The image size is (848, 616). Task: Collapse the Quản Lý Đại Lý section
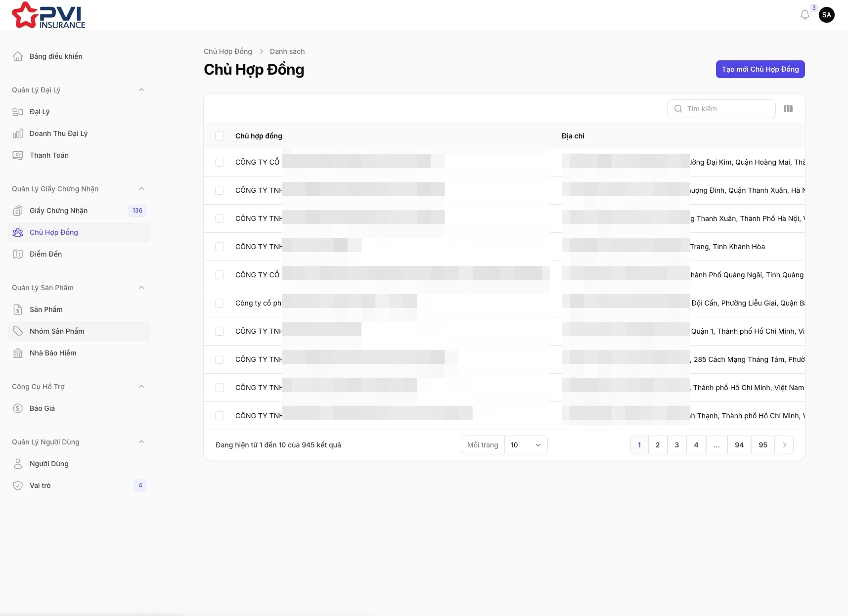tap(141, 90)
